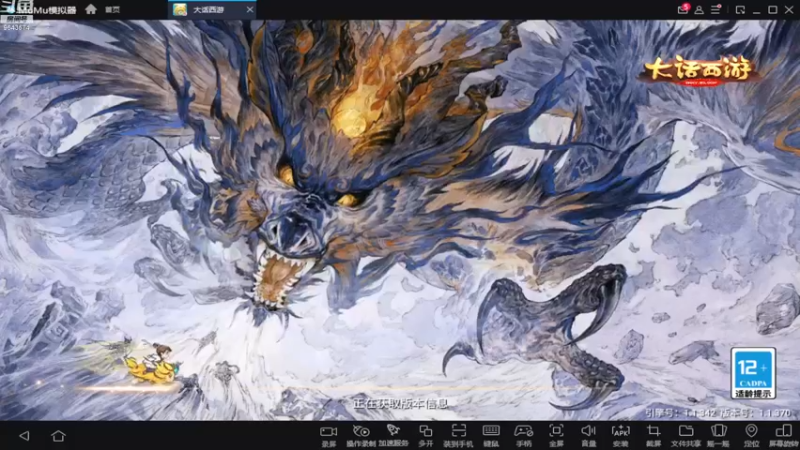Go to the emulator home (首页) tab
This screenshot has width=800, height=450.
(103, 10)
